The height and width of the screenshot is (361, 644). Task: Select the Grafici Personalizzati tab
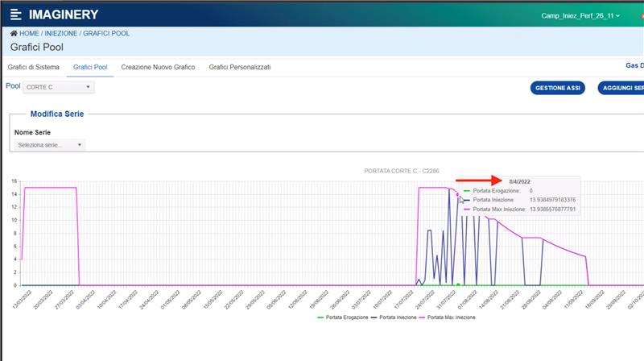[240, 67]
